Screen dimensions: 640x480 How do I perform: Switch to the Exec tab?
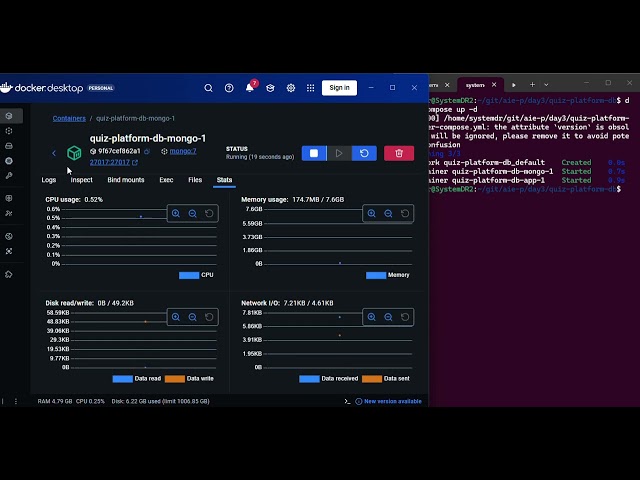[x=166, y=180]
